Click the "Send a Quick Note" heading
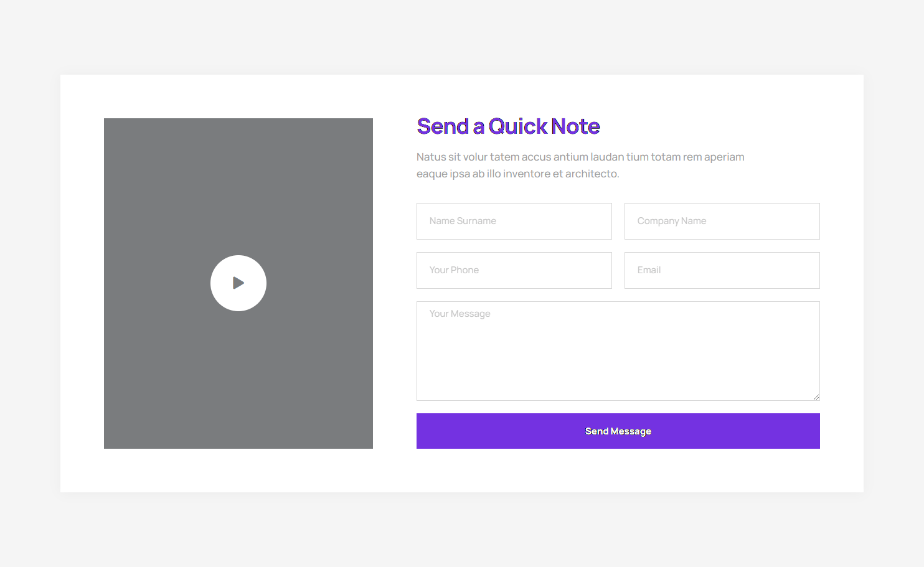 coord(508,126)
